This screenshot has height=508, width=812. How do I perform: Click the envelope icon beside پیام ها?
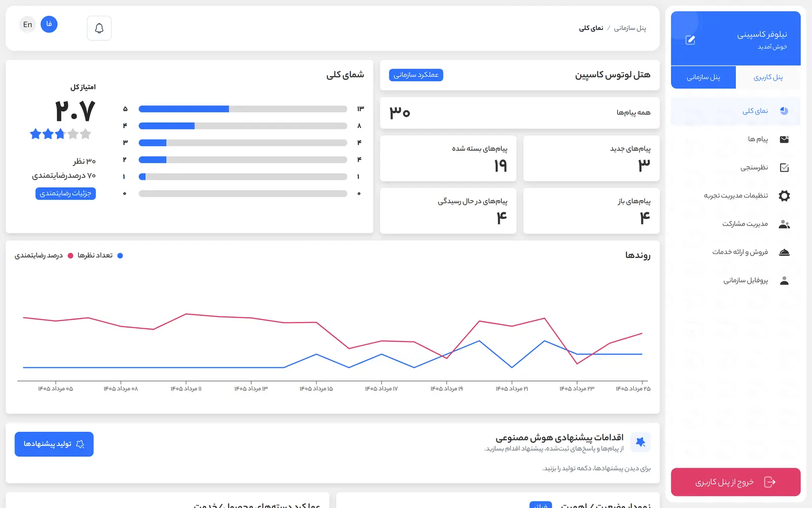point(784,139)
